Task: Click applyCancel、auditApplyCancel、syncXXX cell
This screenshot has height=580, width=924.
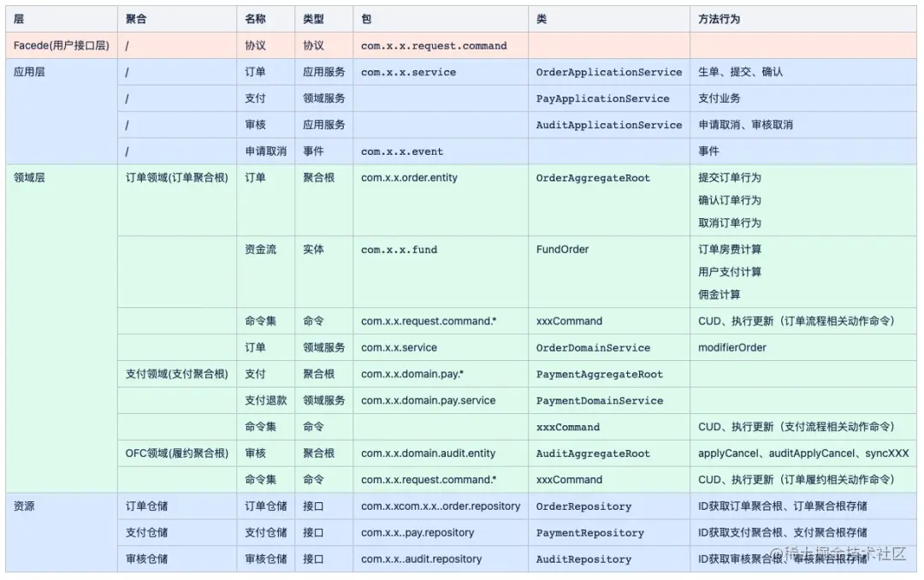Action: (803, 453)
